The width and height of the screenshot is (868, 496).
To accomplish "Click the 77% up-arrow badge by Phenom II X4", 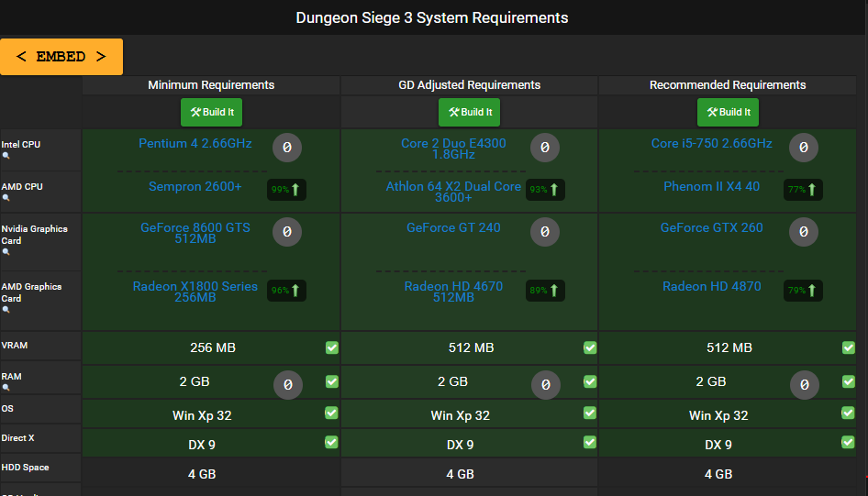I will point(803,190).
